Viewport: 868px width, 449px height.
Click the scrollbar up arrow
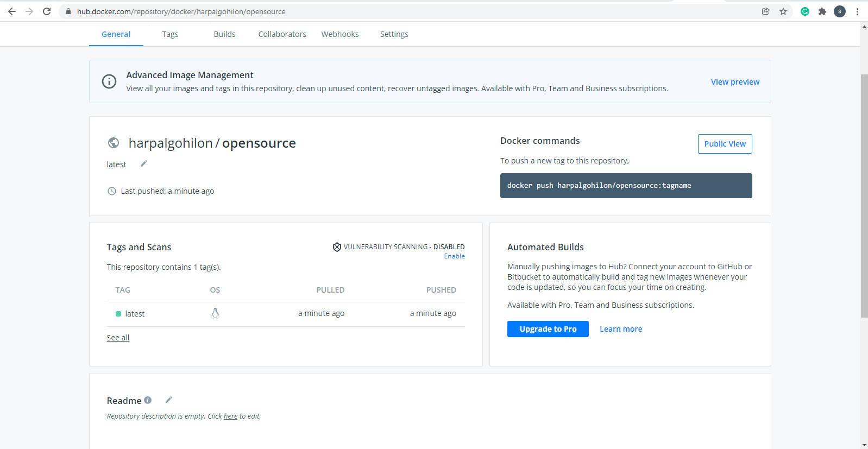click(x=864, y=26)
